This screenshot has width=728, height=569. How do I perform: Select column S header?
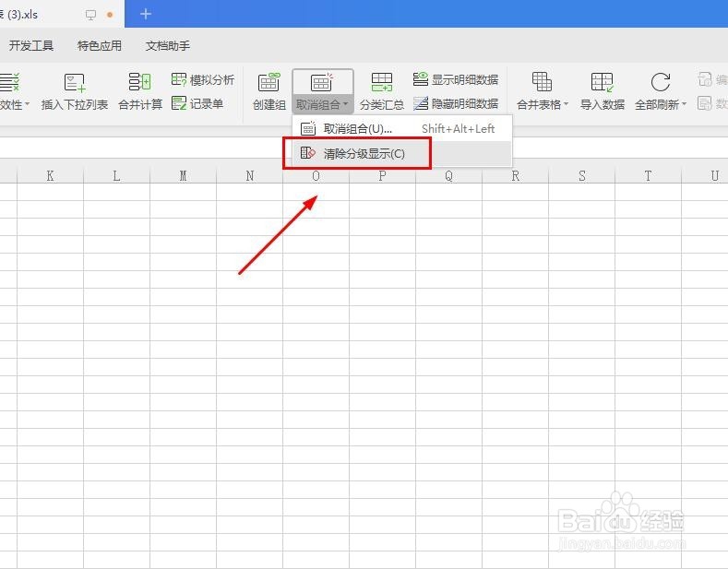(x=581, y=175)
